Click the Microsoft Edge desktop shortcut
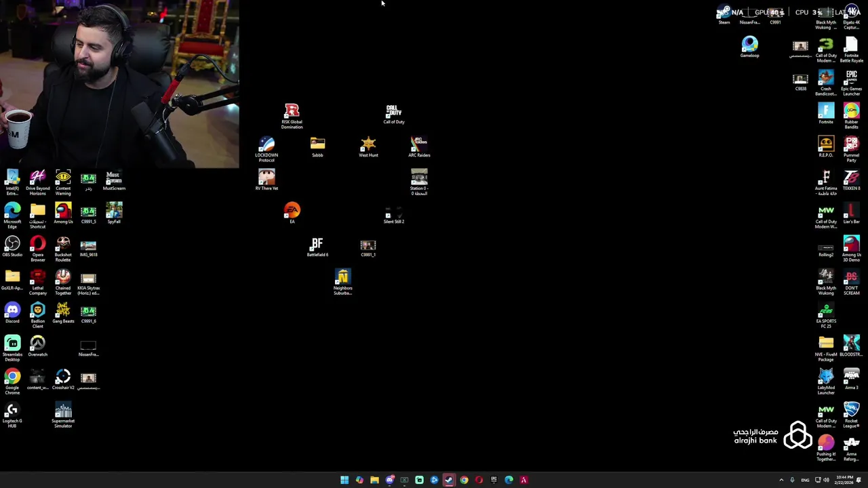This screenshot has height=488, width=868. [x=12, y=216]
